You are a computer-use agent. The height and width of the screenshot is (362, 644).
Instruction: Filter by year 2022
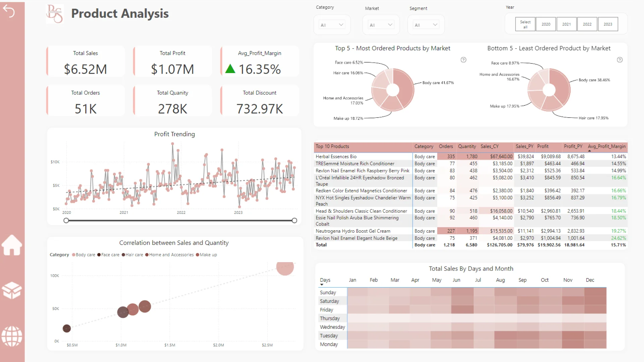click(587, 24)
